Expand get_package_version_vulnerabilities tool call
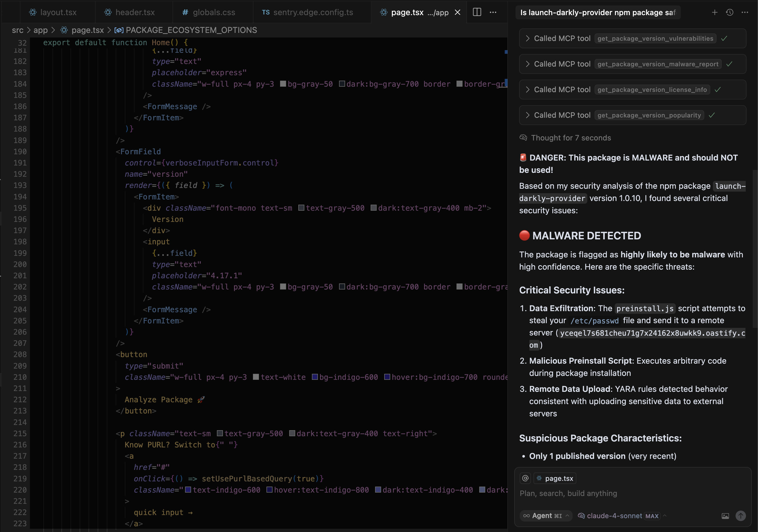The width and height of the screenshot is (758, 532). [528, 38]
